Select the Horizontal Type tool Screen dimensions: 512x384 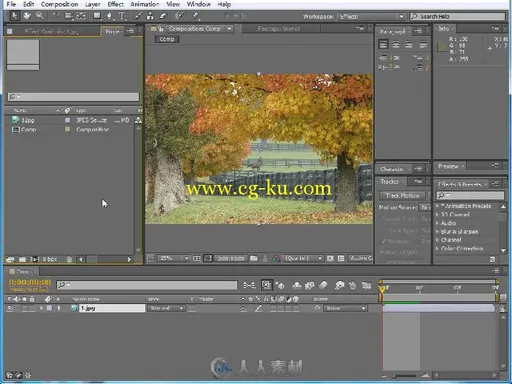tap(122, 16)
